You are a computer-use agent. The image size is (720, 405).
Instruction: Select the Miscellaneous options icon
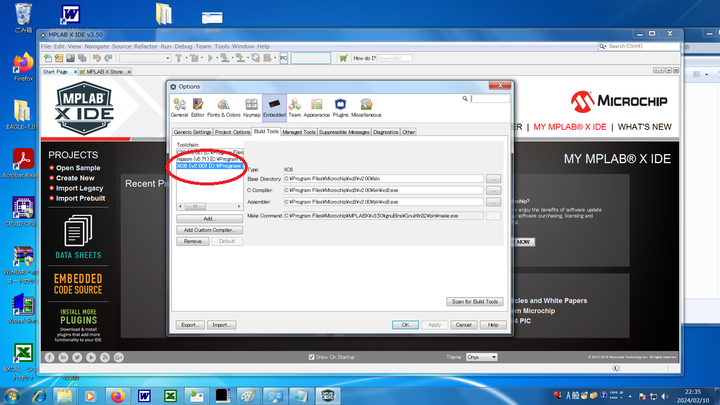(x=366, y=107)
